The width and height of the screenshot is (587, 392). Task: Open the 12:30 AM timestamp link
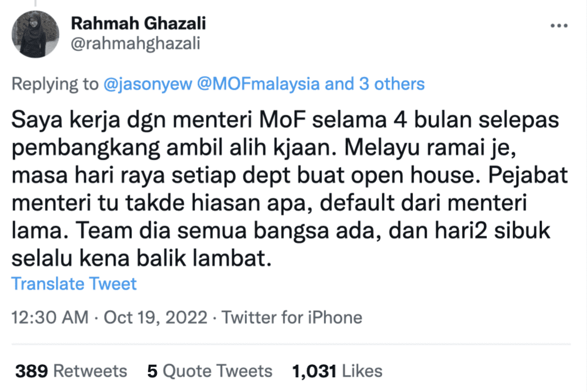click(50, 317)
